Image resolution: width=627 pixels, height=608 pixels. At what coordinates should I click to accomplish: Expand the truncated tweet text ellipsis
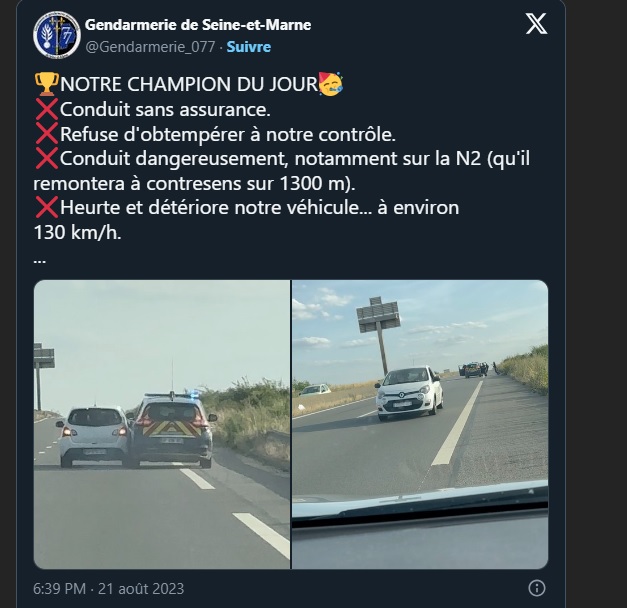coord(40,257)
